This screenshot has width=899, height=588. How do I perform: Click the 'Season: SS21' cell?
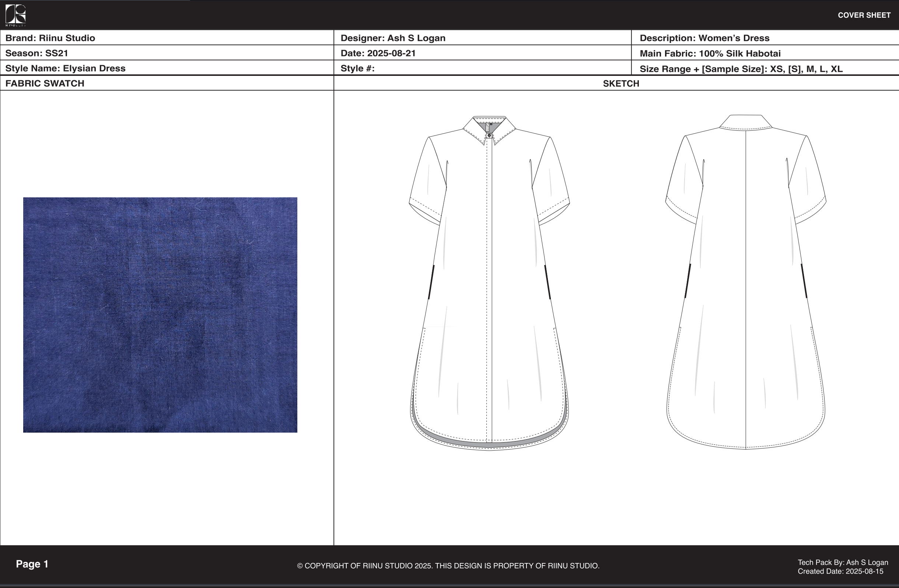167,53
